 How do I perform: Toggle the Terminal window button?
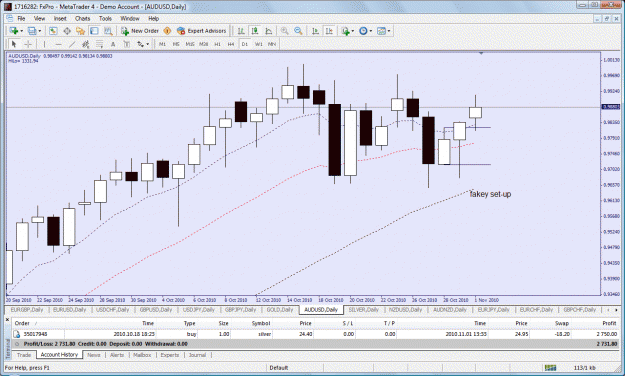point(94,31)
